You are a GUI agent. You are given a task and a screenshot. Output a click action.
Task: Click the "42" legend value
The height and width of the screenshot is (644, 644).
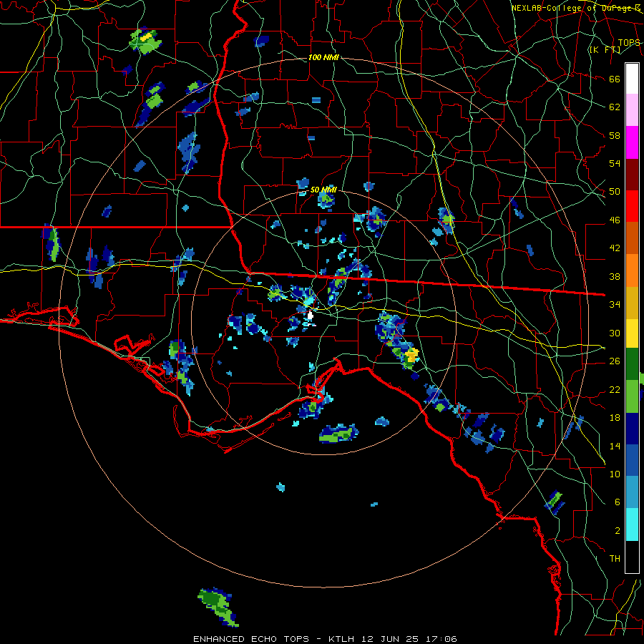pos(615,248)
